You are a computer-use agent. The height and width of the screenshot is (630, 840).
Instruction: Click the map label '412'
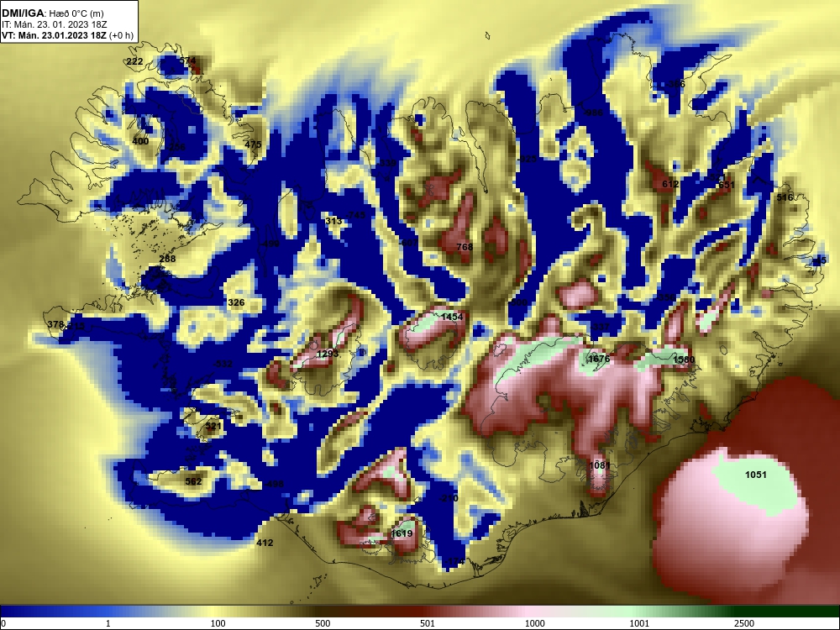pos(265,543)
